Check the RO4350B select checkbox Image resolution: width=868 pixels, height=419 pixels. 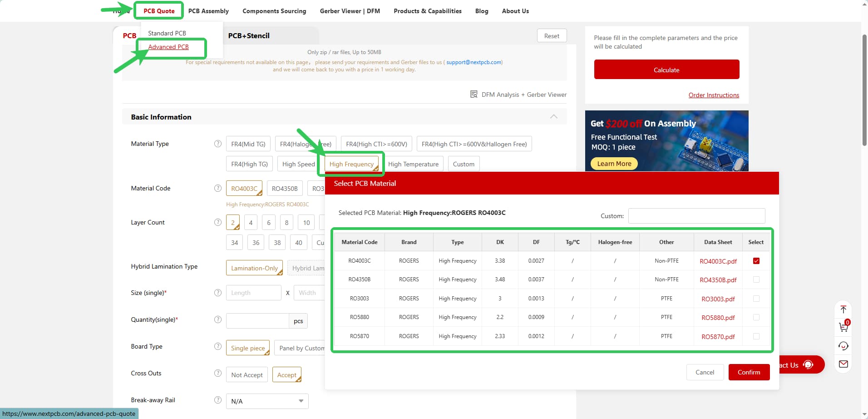click(756, 279)
